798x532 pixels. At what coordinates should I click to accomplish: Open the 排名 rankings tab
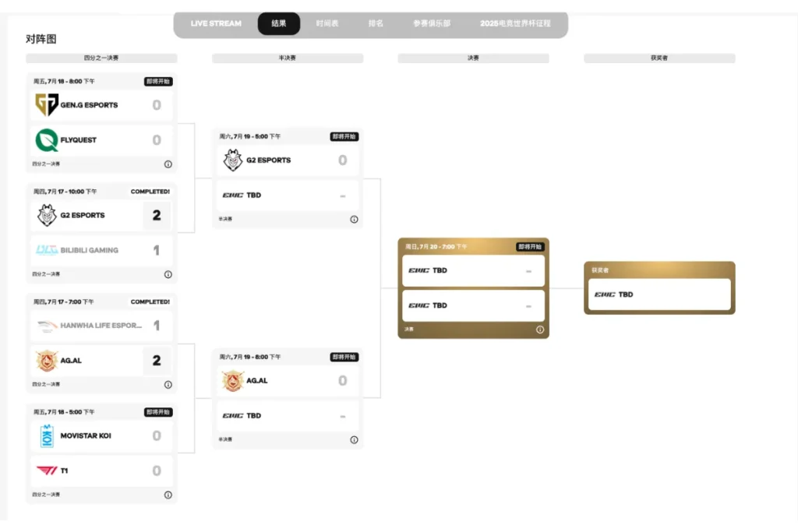(376, 23)
